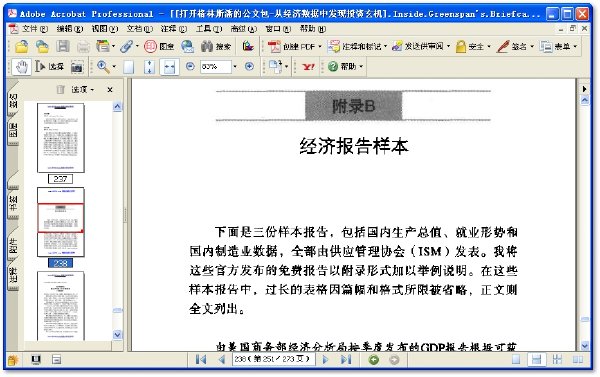Select the Snapshot camera tool
The height and width of the screenshot is (377, 600).
(77, 67)
